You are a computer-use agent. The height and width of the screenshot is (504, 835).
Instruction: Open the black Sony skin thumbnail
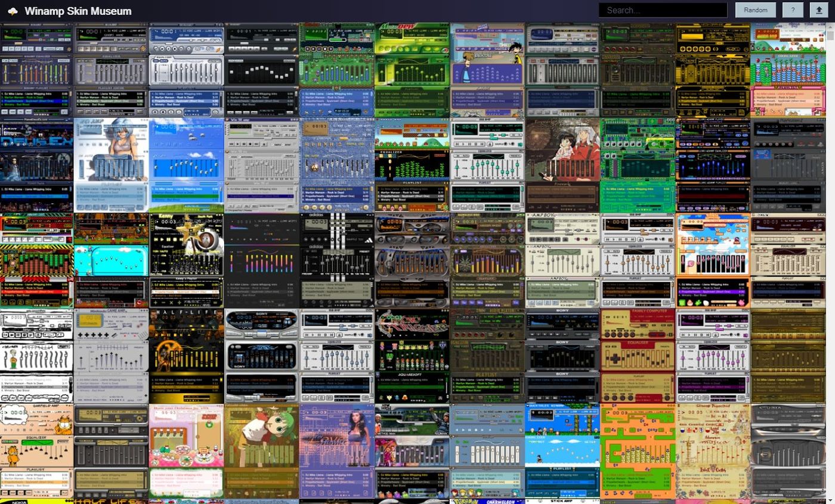click(562, 356)
